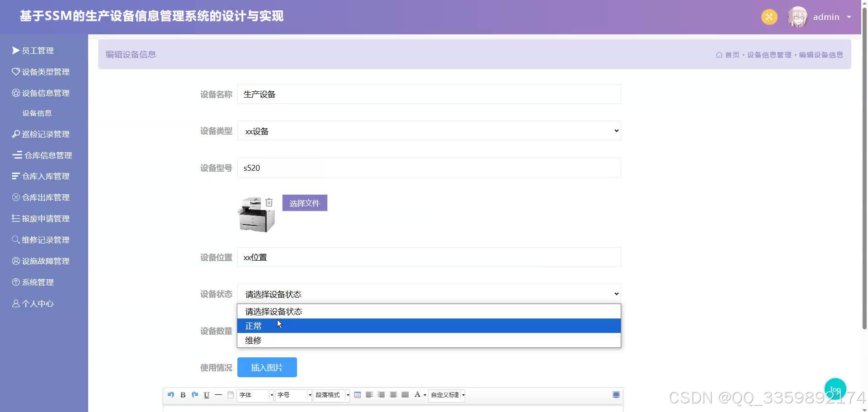This screenshot has width=868, height=412.
Task: Select 维修记录管理 in the sidebar
Action: (x=46, y=239)
